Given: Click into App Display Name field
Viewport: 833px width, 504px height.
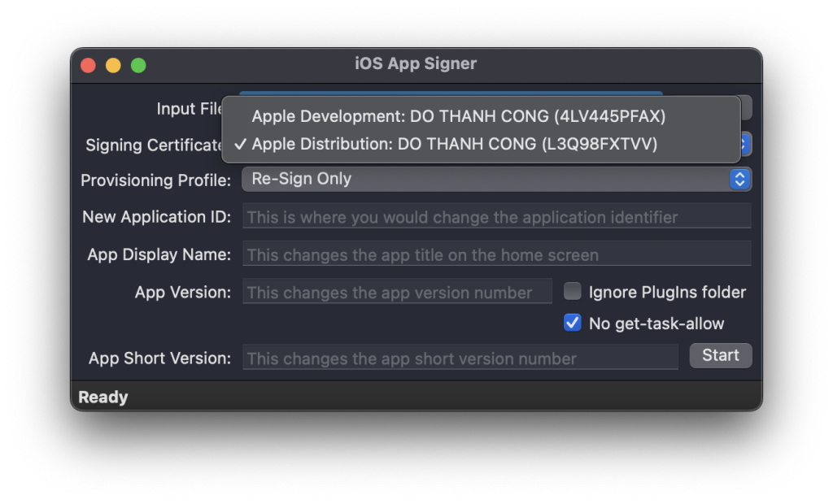Looking at the screenshot, I should pos(496,255).
